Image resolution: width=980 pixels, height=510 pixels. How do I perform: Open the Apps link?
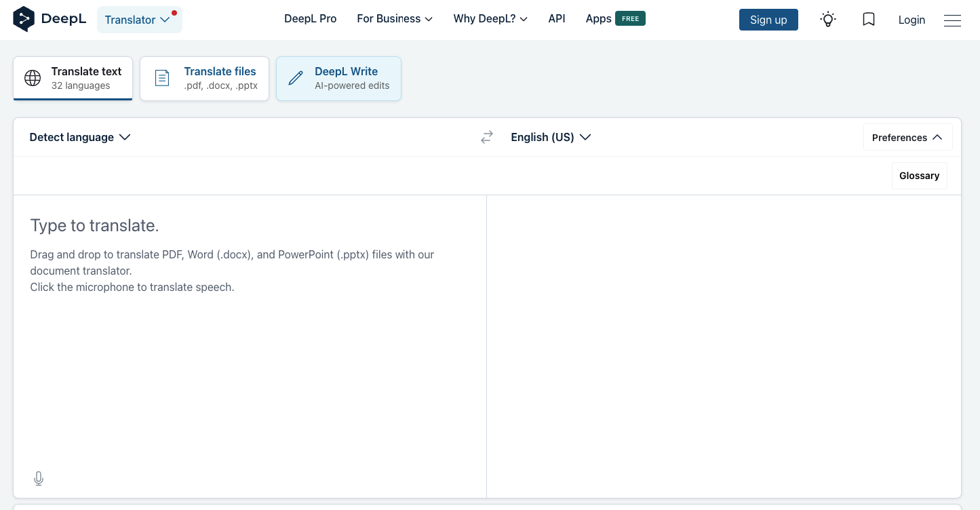click(615, 19)
